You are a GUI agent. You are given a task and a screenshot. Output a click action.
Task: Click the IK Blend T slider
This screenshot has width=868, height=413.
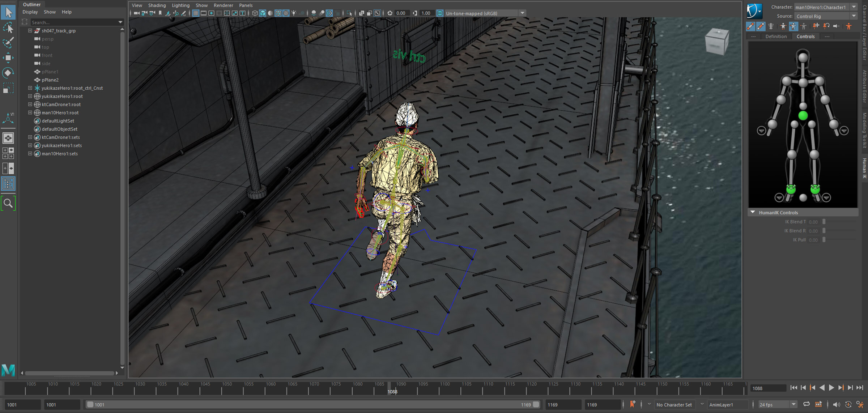(x=824, y=222)
